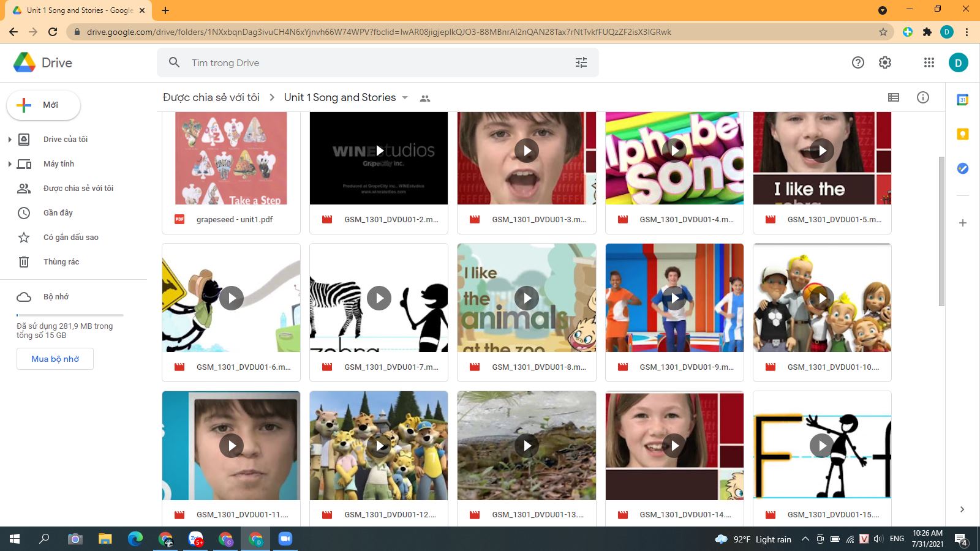Show folder details info icon
This screenshot has height=551, width=980.
coord(922,97)
